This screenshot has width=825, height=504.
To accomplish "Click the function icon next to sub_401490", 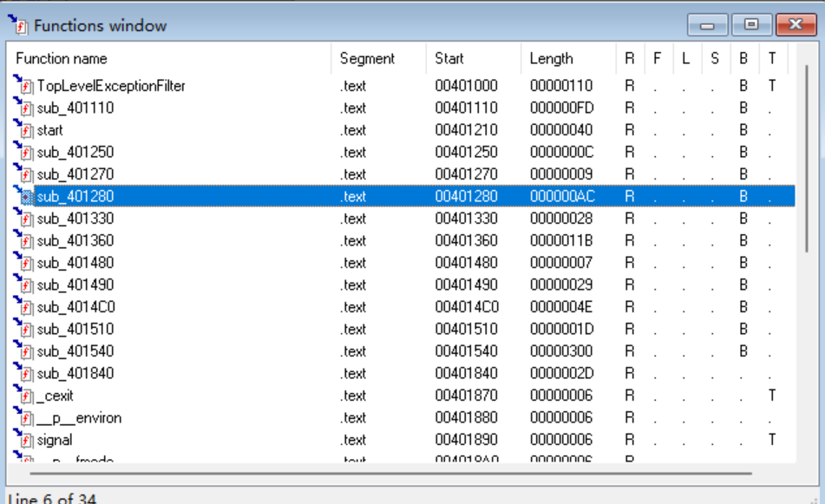I will (23, 284).
